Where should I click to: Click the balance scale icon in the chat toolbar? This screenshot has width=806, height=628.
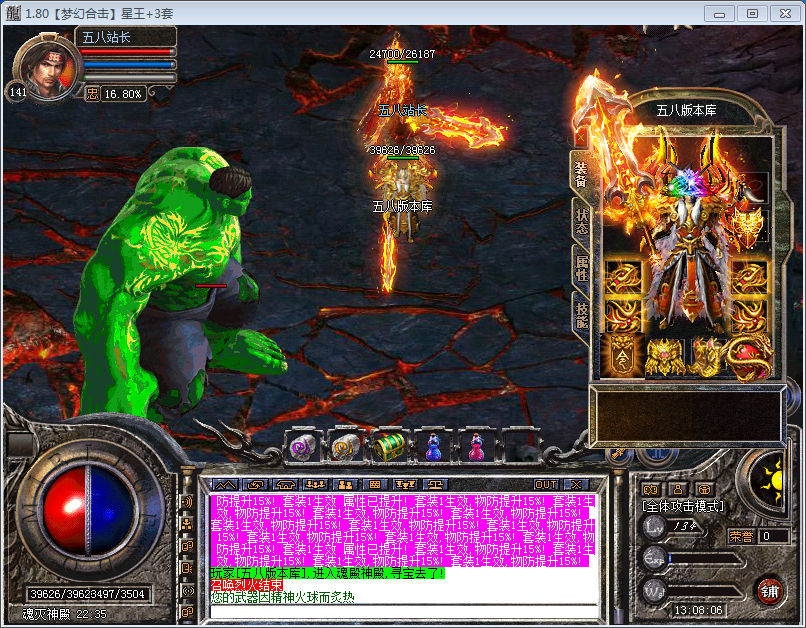coord(435,485)
